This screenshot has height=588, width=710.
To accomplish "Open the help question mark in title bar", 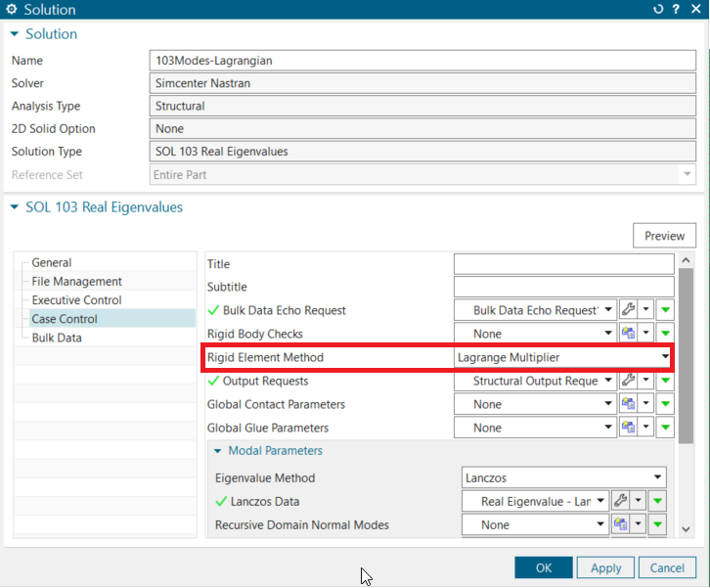I will coord(675,10).
